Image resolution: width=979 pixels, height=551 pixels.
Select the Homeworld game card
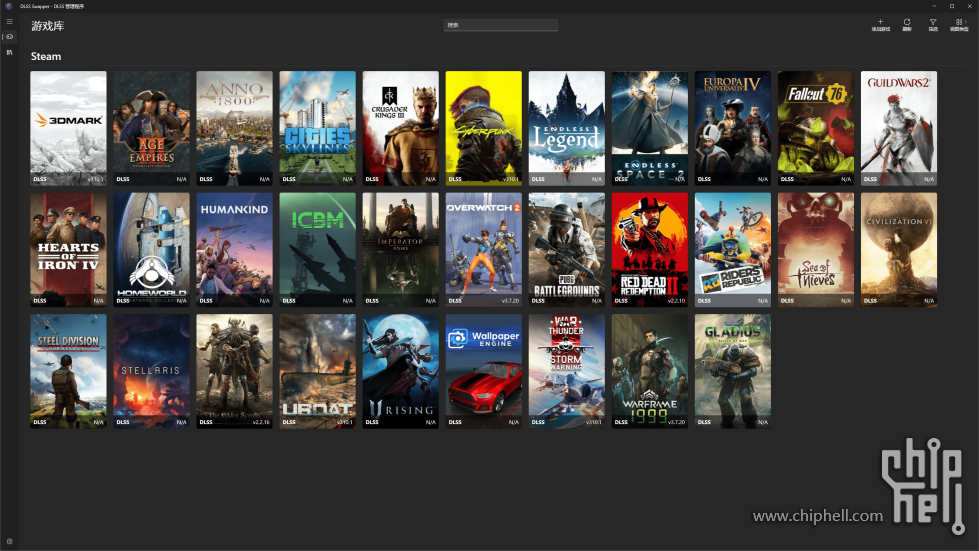(151, 250)
